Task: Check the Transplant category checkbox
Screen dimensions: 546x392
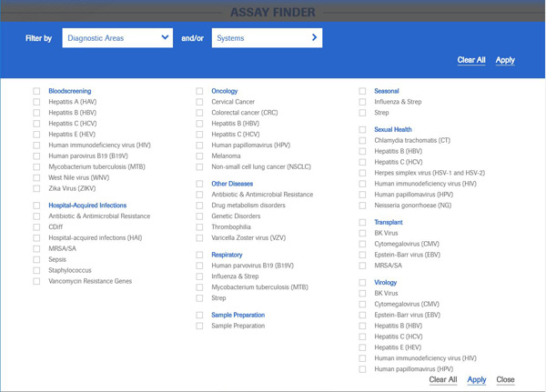Action: click(363, 222)
